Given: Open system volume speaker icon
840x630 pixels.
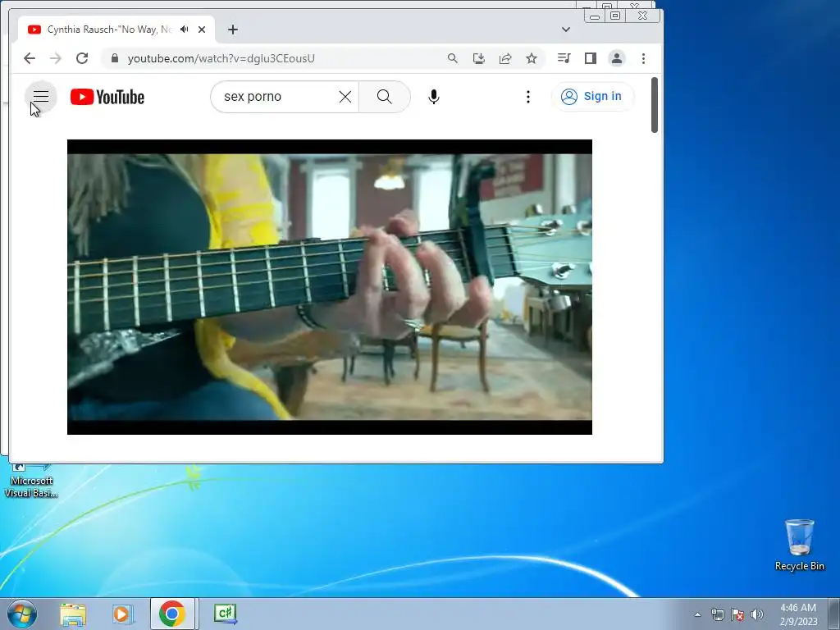Looking at the screenshot, I should 757,614.
